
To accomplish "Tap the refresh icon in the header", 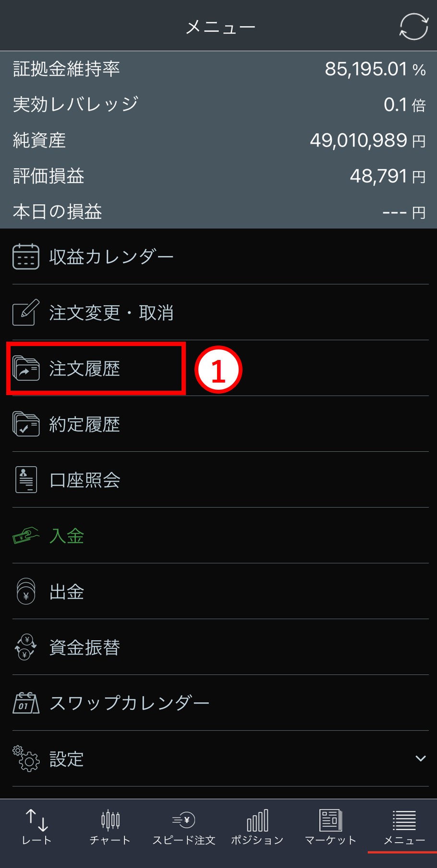I will pyautogui.click(x=413, y=26).
